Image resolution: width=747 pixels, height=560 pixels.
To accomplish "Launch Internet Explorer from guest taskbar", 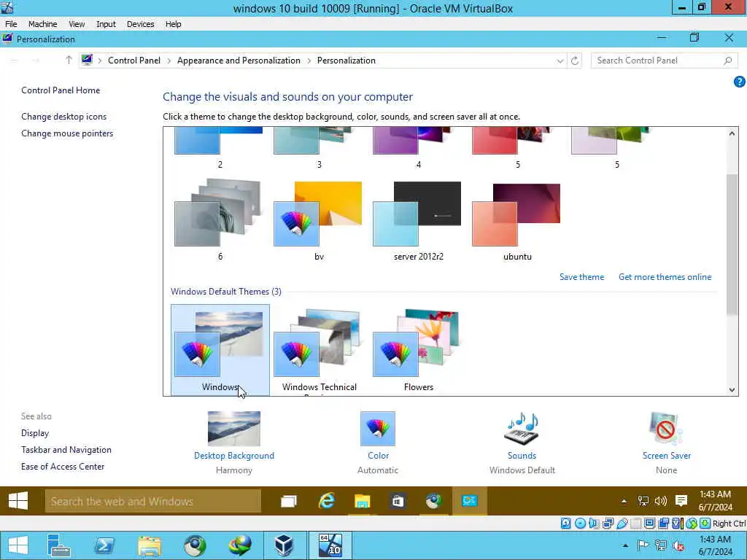I will (326, 501).
